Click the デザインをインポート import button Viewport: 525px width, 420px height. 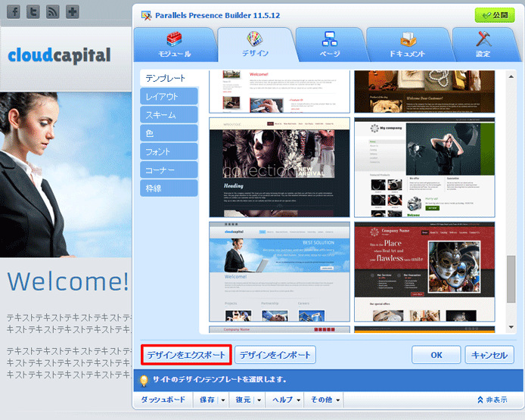tap(275, 355)
